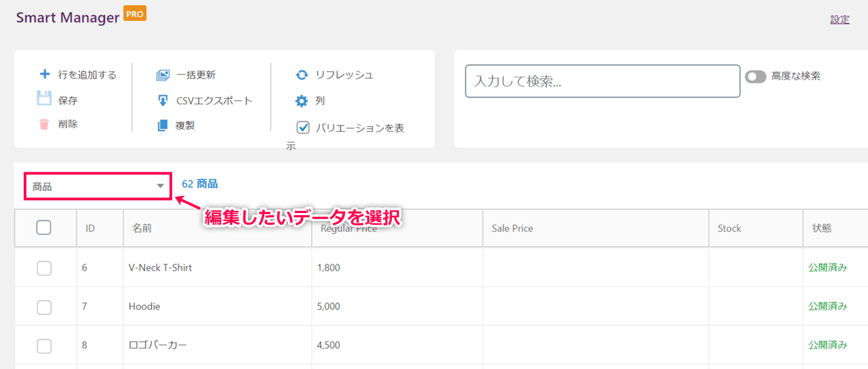The height and width of the screenshot is (369, 868).
Task: Open column settings gear icon
Action: point(302,101)
